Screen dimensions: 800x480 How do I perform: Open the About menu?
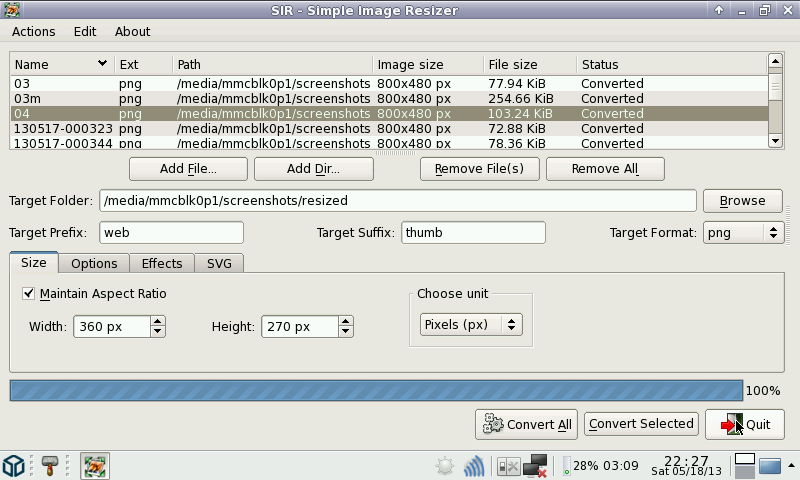coord(133,32)
